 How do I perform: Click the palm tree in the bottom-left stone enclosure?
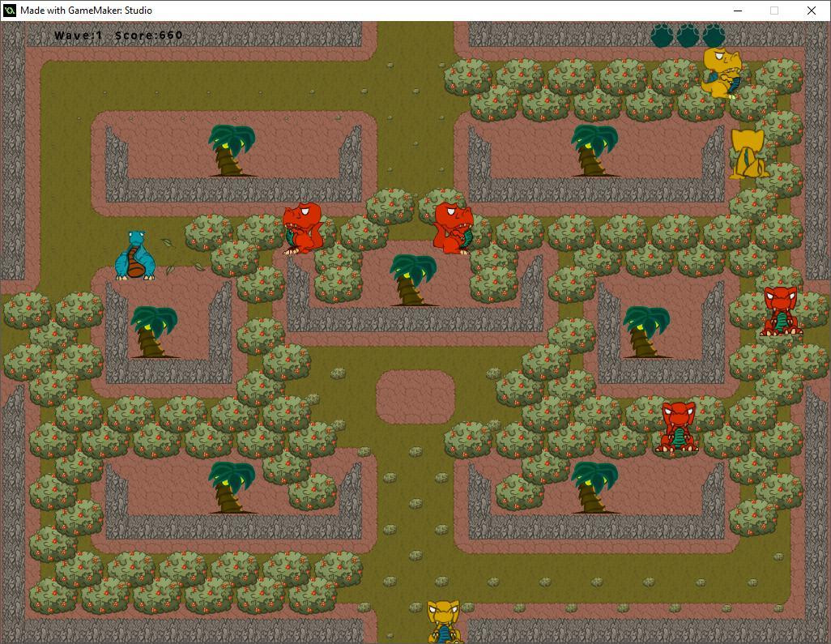tap(232, 488)
